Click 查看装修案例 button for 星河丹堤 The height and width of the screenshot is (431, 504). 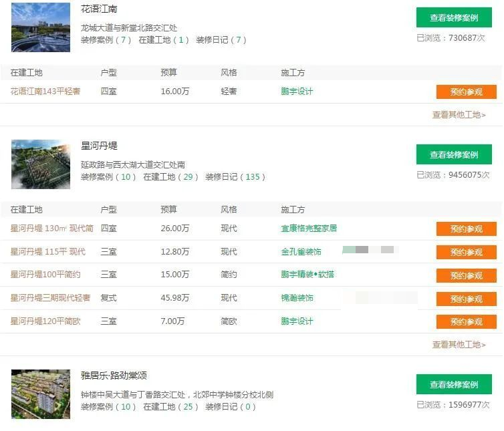click(x=454, y=154)
